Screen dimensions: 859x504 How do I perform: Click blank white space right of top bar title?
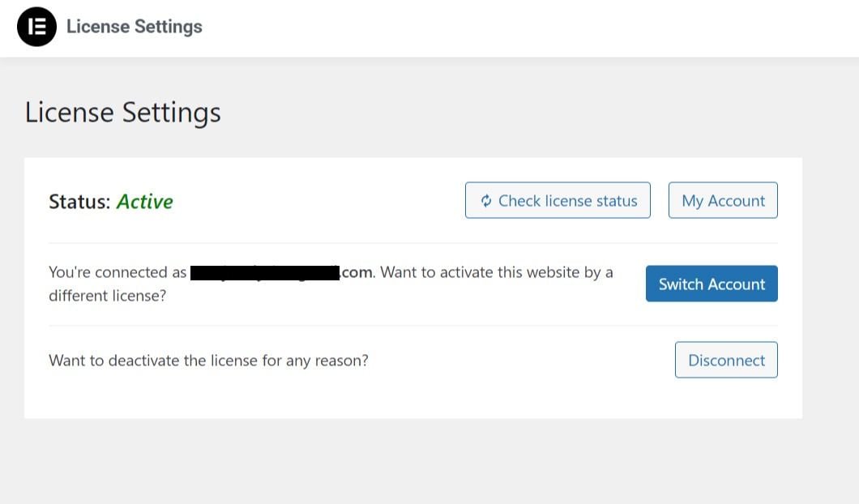pyautogui.click(x=526, y=28)
